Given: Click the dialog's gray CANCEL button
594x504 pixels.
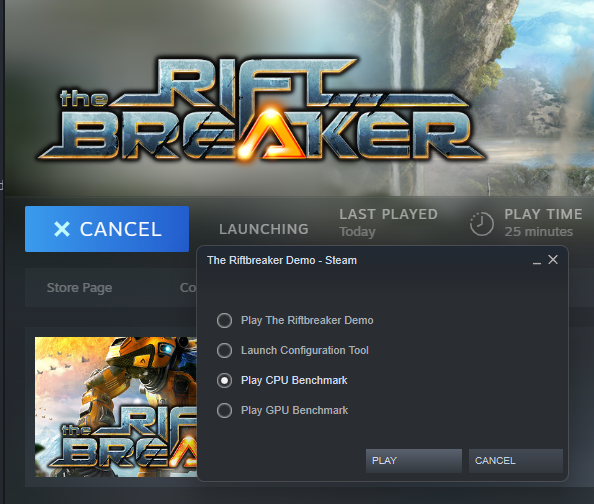Looking at the screenshot, I should click(516, 461).
